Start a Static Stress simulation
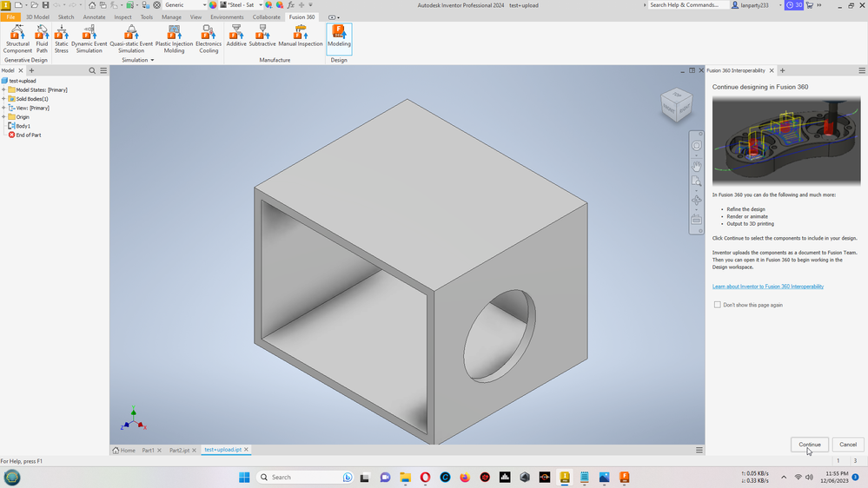Image resolution: width=868 pixels, height=488 pixels. point(62,39)
